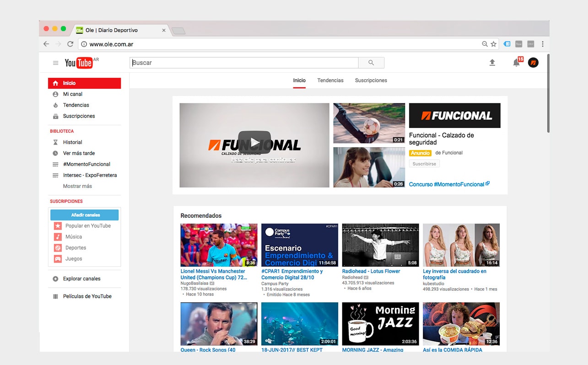This screenshot has width=588, height=365.
Task: Open the account avatar menu
Action: point(533,63)
